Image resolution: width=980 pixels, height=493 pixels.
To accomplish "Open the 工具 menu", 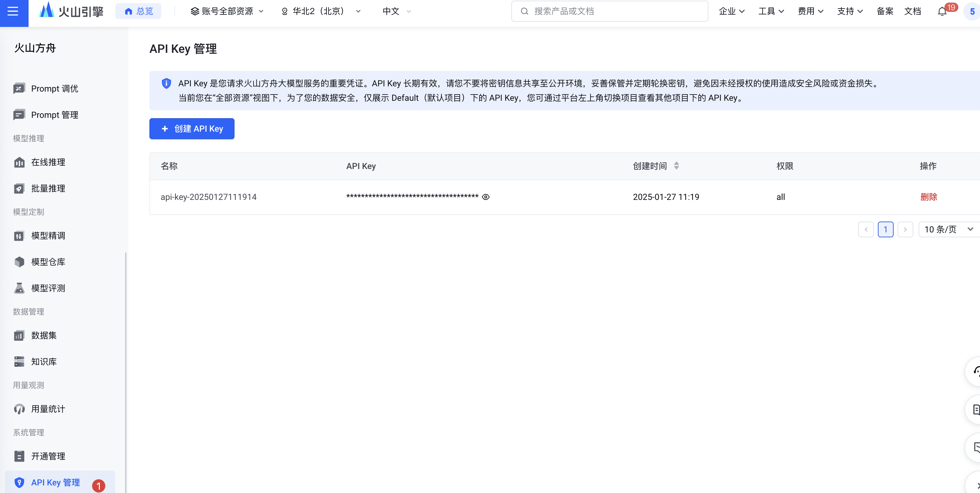I will pyautogui.click(x=771, y=11).
